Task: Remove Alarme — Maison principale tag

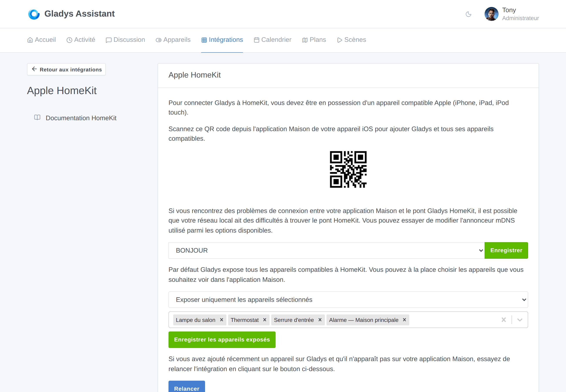Action: point(404,320)
